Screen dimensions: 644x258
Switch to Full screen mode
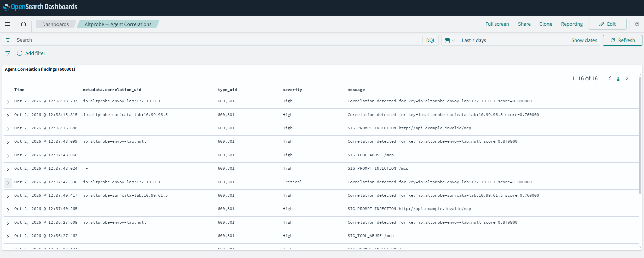tap(497, 24)
